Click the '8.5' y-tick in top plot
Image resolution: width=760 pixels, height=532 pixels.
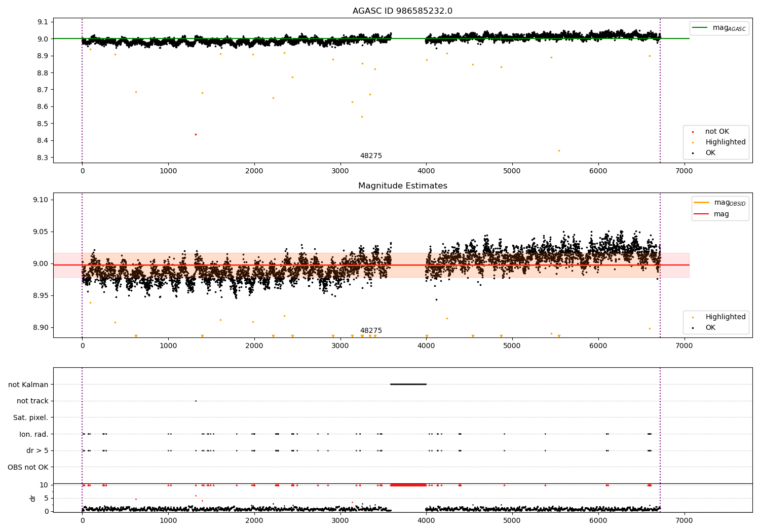(x=43, y=124)
